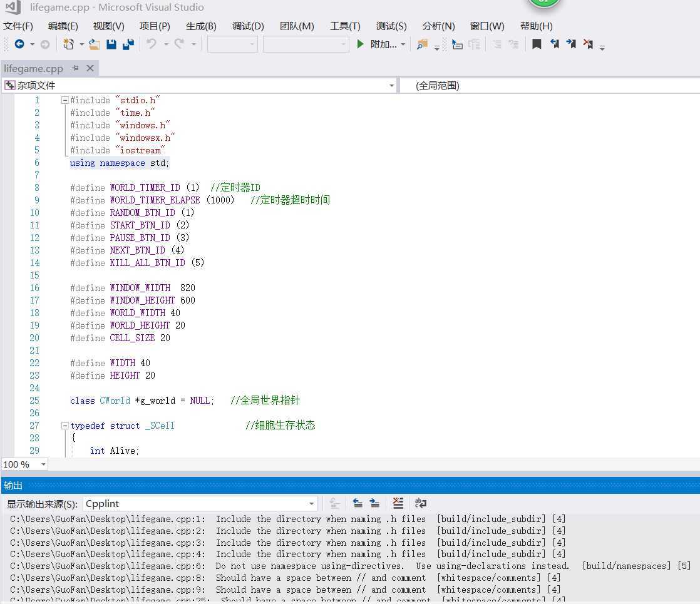Open the 工具(T) menu

(x=345, y=26)
